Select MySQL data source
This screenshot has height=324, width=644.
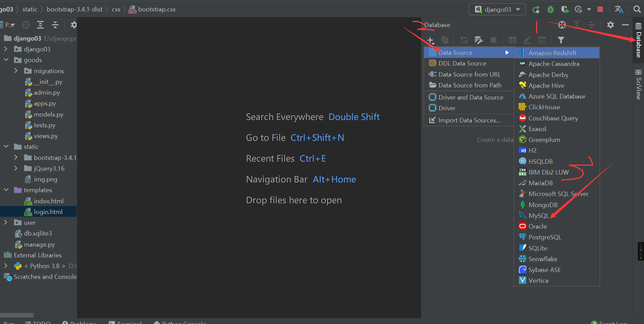coord(557,215)
